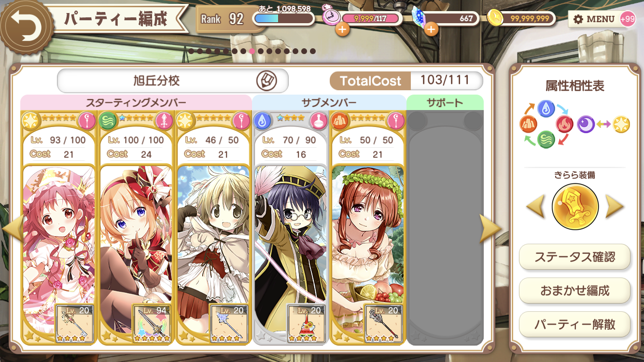Click the パーティー解散 button
The width and height of the screenshot is (644, 362).
click(574, 324)
